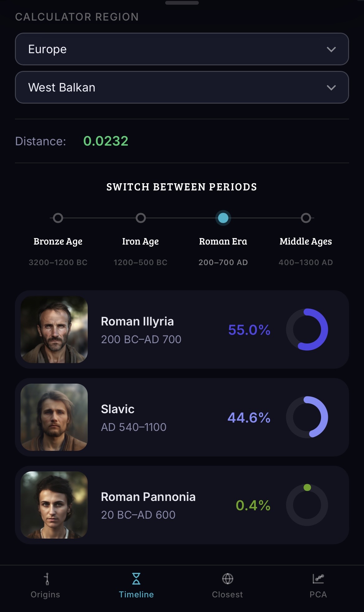Image resolution: width=364 pixels, height=612 pixels.
Task: Select the Bronze Age period dot
Action: [58, 218]
